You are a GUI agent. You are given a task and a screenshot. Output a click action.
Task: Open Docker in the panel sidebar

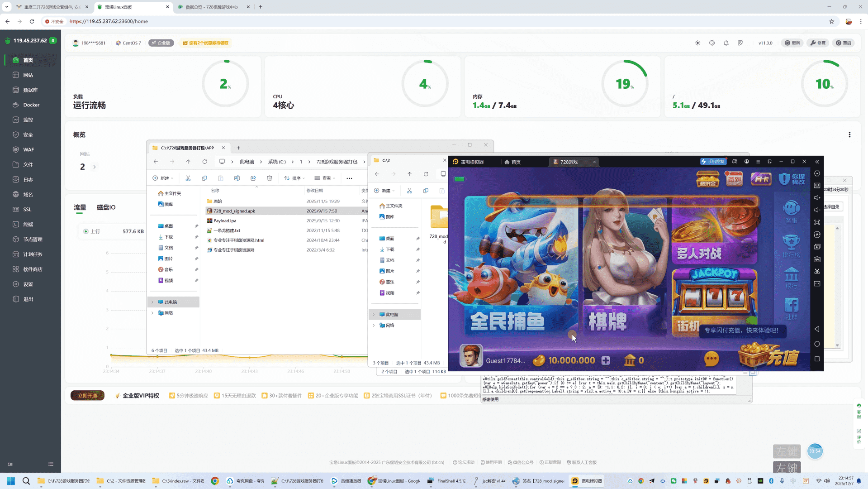pos(31,105)
